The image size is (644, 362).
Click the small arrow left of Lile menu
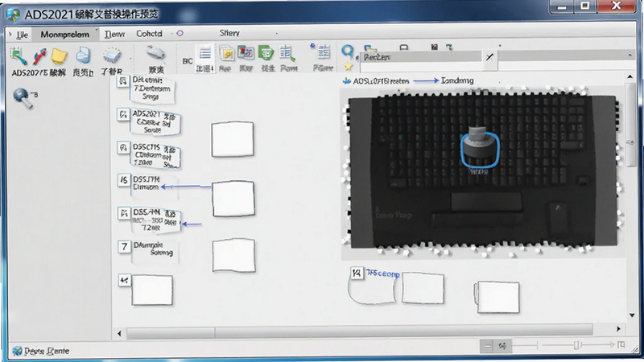click(10, 34)
